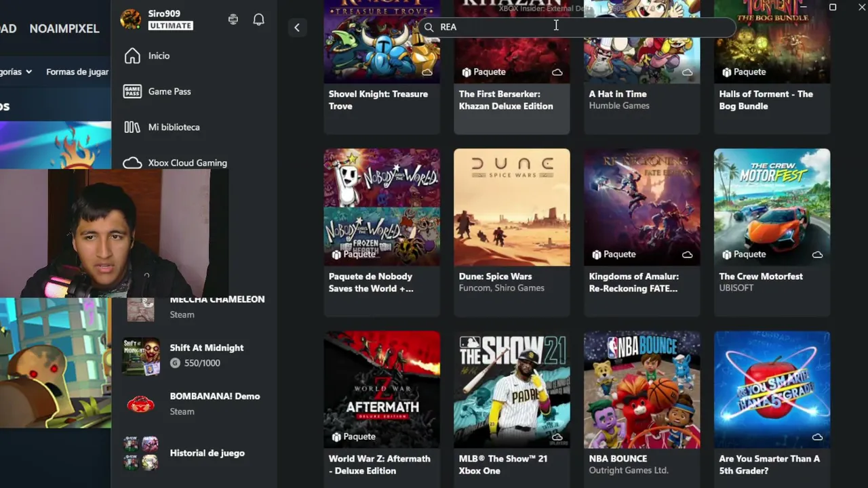Screen dimensions: 868x488
Task: Click the Paquete badge on Kingdoms of Amalur
Action: [614, 254]
